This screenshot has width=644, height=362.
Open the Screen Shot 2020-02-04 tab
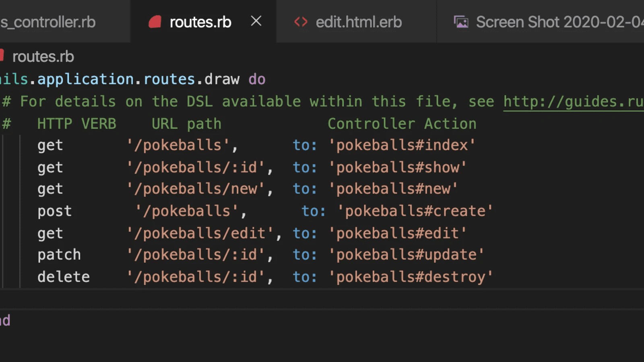point(541,22)
